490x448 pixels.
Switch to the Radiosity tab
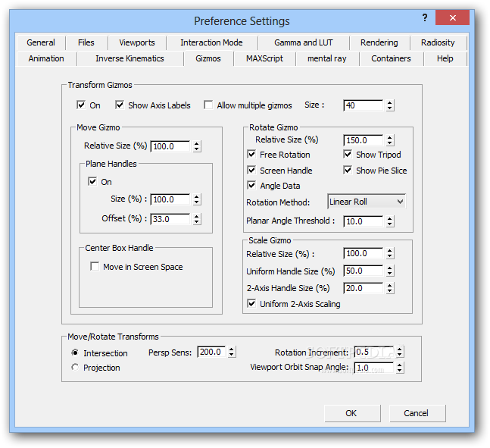coord(438,42)
